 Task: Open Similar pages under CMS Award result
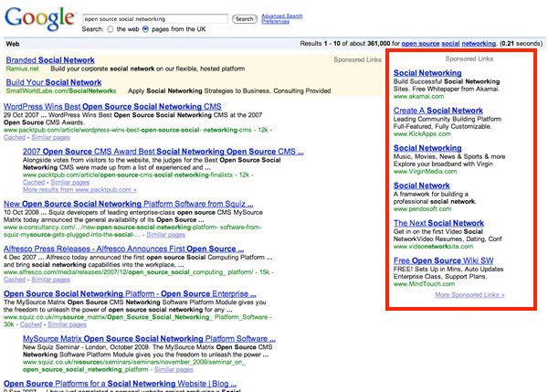70,183
